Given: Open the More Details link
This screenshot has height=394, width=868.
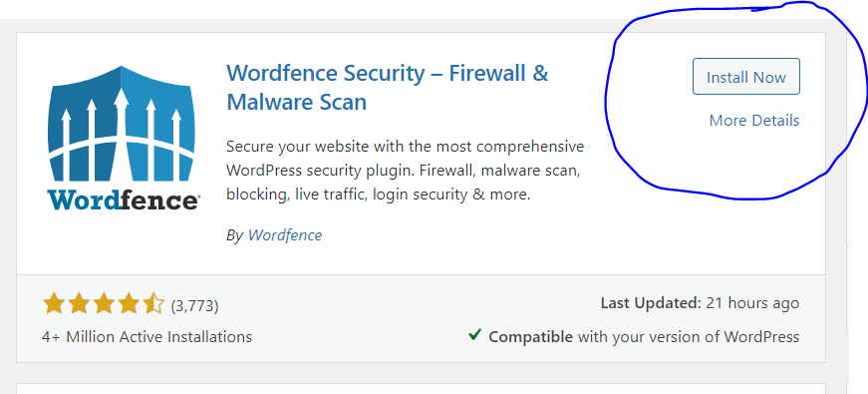Looking at the screenshot, I should point(754,121).
